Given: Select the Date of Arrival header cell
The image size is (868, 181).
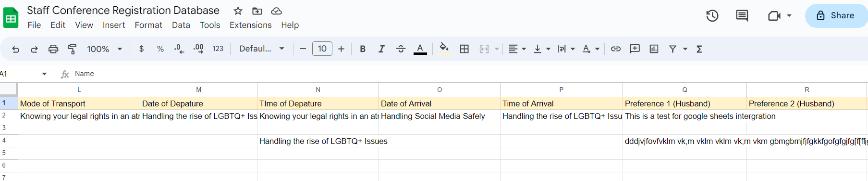Looking at the screenshot, I should click(x=440, y=103).
